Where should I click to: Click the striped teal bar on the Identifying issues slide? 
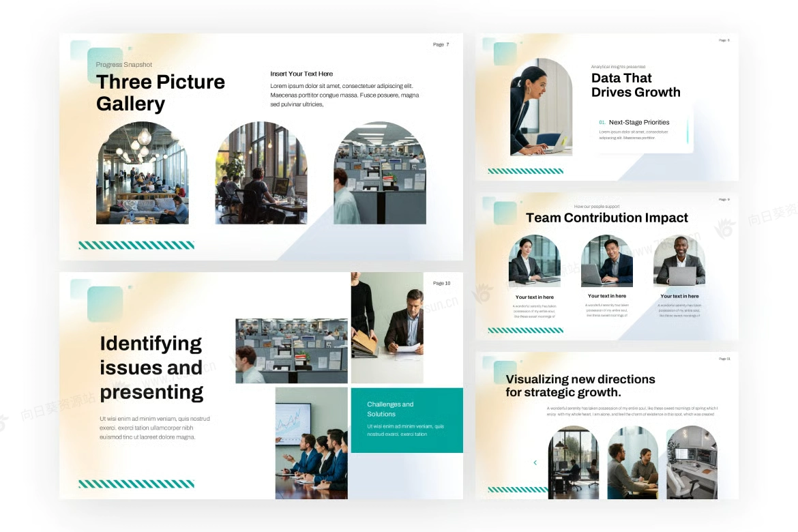click(136, 484)
